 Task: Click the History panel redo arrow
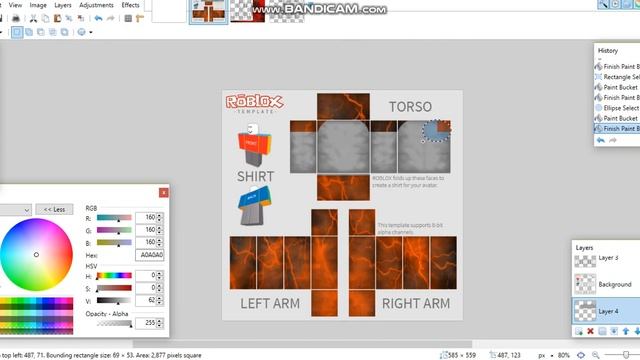point(613,140)
